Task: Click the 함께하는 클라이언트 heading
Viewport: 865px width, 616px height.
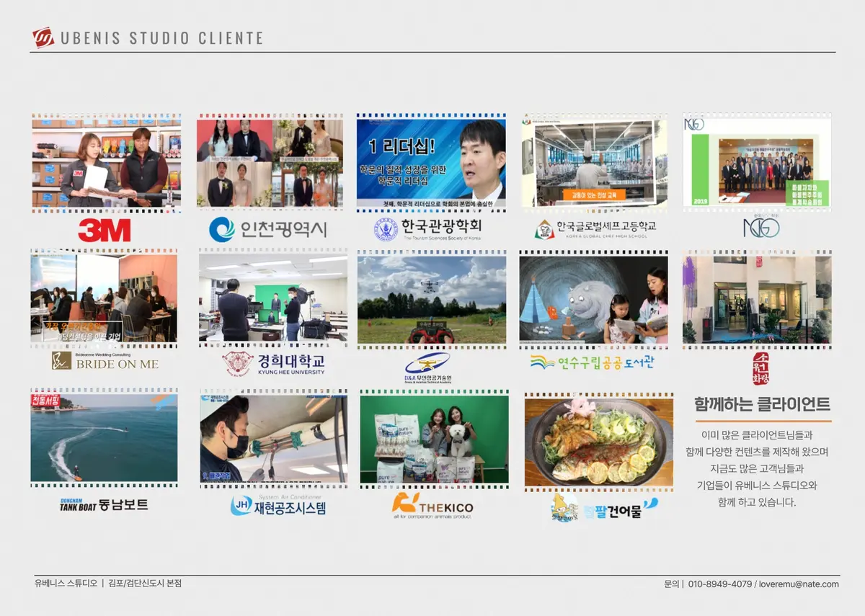Action: coord(762,404)
